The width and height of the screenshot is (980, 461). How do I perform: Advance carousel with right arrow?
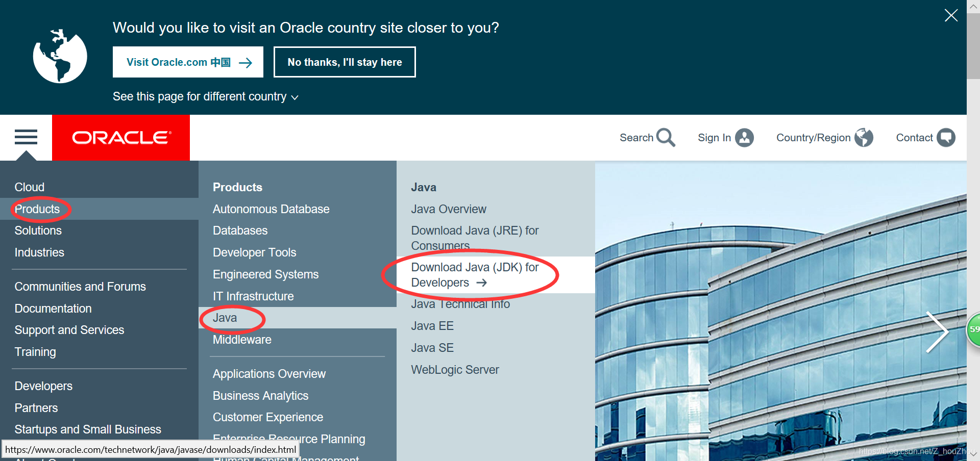pos(938,332)
